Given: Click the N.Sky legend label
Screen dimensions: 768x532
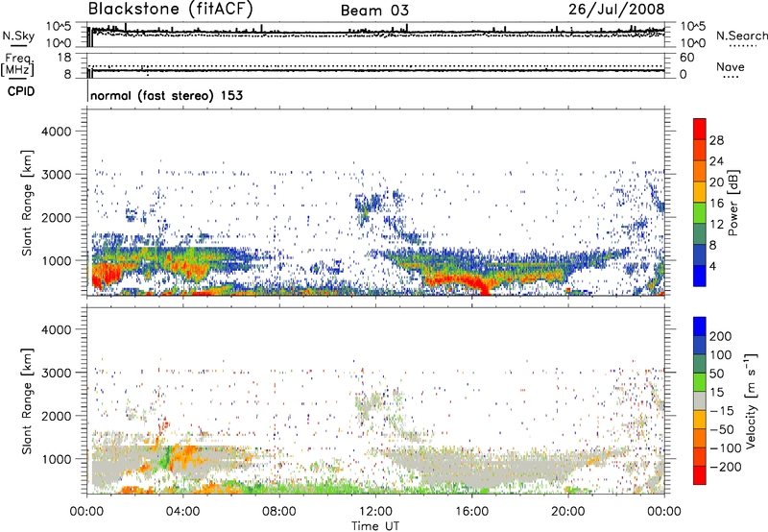Looking at the screenshot, I should point(18,36).
